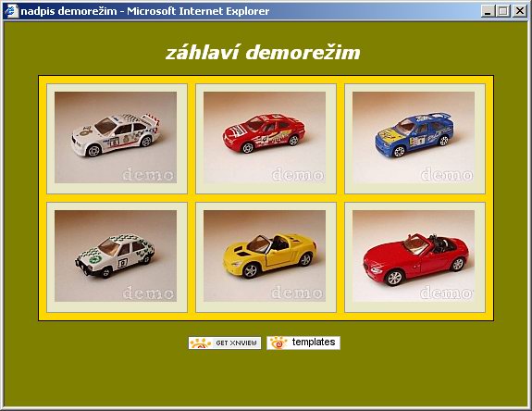Click the GET XNVIEW badge
The height and width of the screenshot is (411, 532).
[x=225, y=342]
